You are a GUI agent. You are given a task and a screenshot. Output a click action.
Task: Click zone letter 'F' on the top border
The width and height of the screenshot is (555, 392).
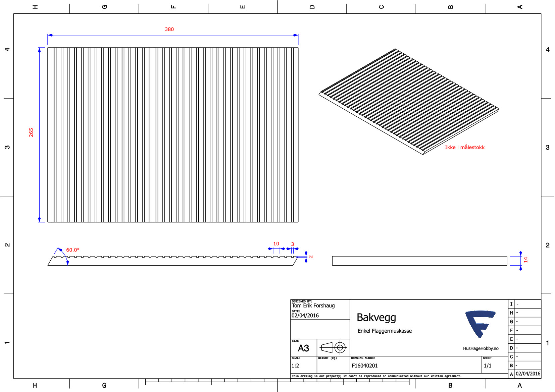click(x=173, y=7)
